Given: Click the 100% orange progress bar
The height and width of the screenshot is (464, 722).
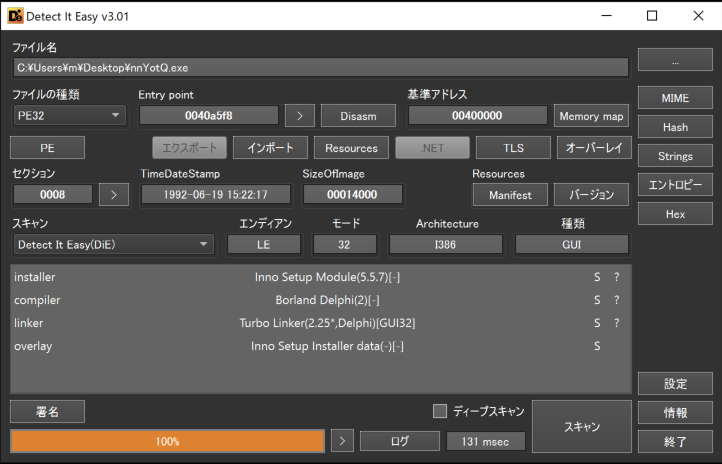Looking at the screenshot, I should (168, 441).
